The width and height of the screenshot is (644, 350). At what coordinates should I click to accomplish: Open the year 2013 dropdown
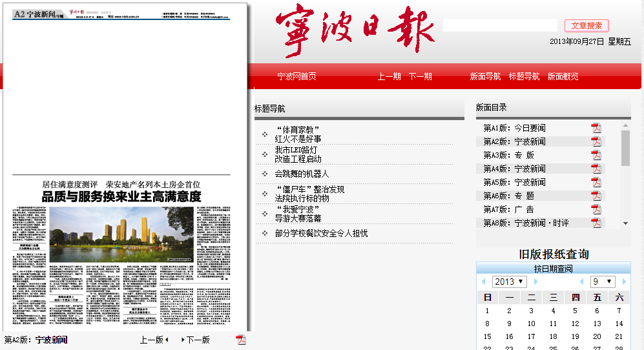510,282
